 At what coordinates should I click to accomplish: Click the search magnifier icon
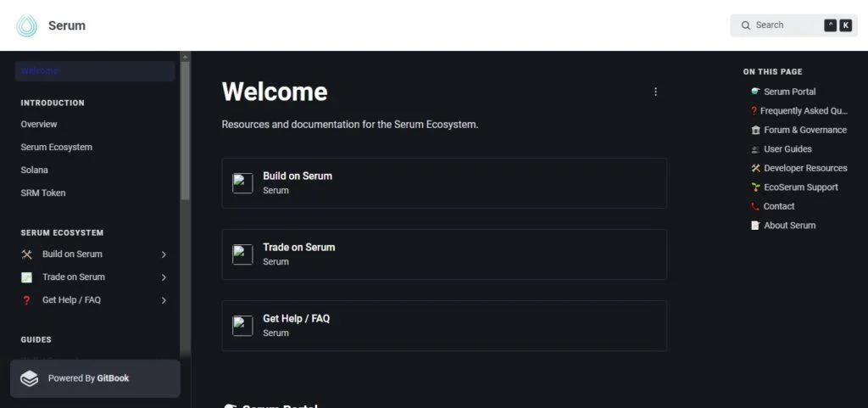click(x=746, y=25)
